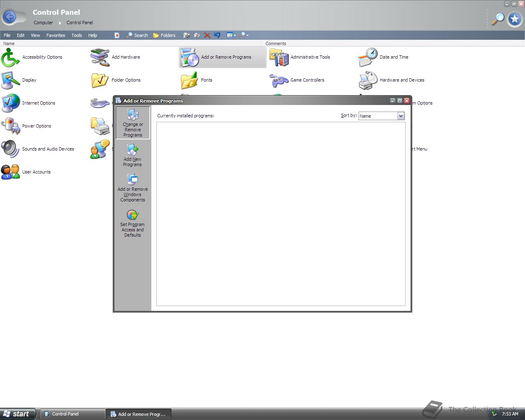
Task: Open the Tools menu
Action: coord(77,35)
